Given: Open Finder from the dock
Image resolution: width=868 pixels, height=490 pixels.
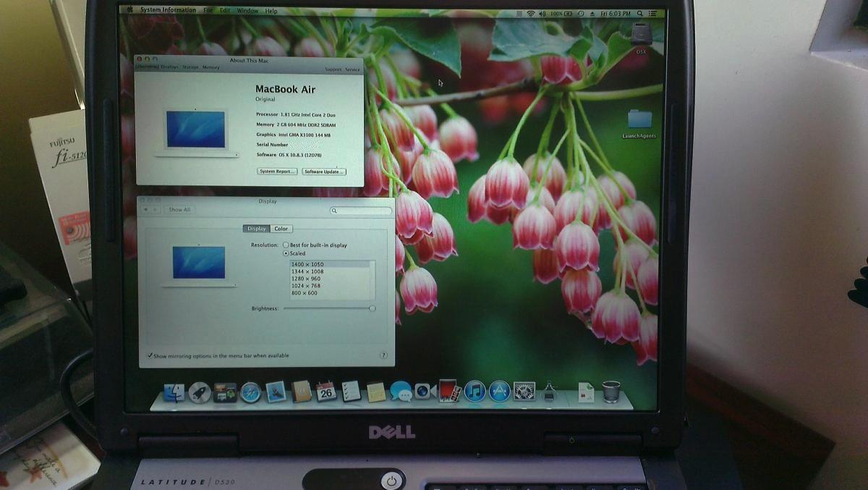Looking at the screenshot, I should (x=174, y=393).
